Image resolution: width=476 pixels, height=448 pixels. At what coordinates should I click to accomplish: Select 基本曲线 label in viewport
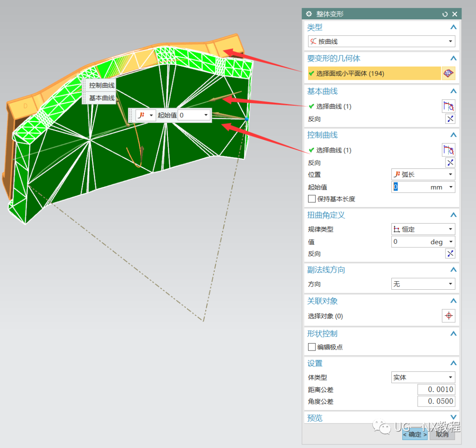point(102,98)
